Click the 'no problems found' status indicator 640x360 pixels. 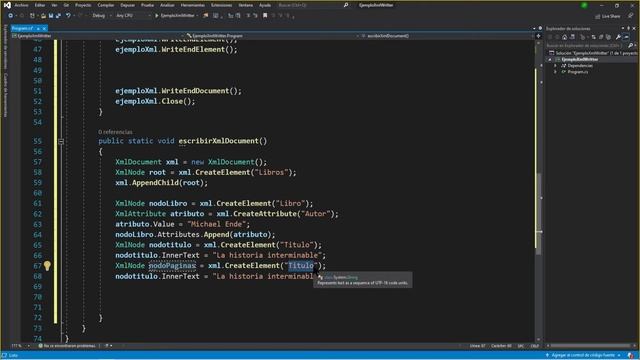click(67, 346)
